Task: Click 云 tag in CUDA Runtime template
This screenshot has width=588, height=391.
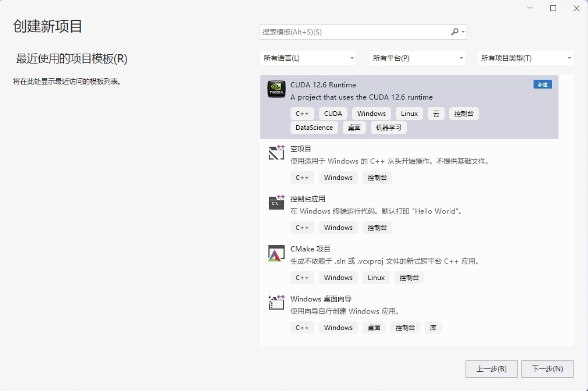Action: (x=436, y=114)
